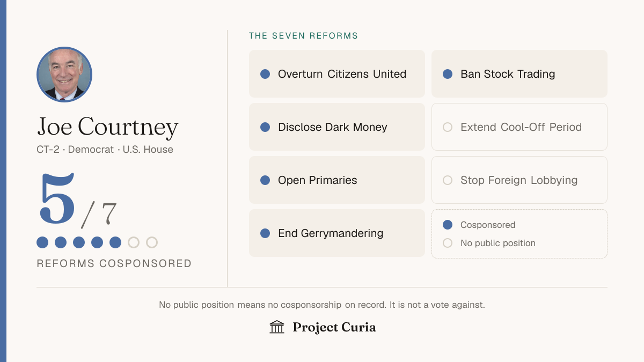The image size is (644, 362).
Task: Open the Overturn Citizens United reform card
Action: click(x=337, y=74)
